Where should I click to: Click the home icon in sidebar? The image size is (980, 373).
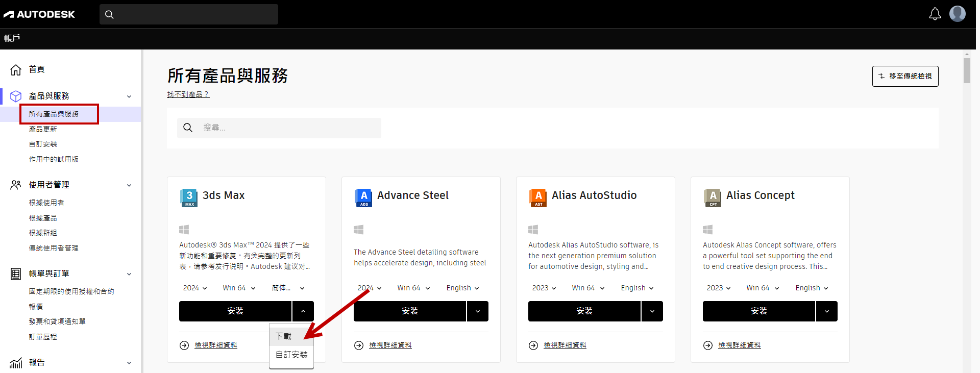(x=16, y=69)
